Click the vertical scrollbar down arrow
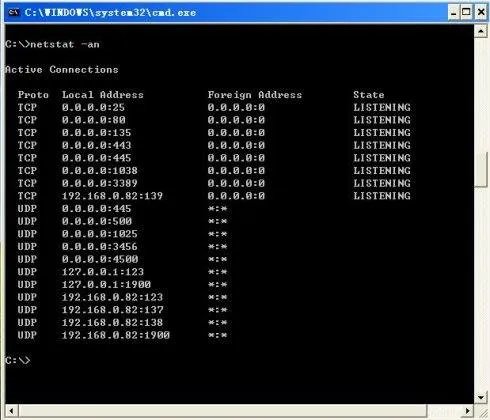Screen dimensions: 490x420 481,397
